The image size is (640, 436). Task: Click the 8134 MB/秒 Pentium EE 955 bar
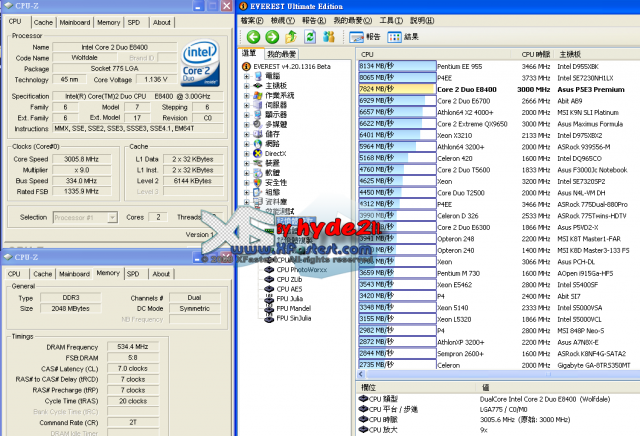[397, 66]
